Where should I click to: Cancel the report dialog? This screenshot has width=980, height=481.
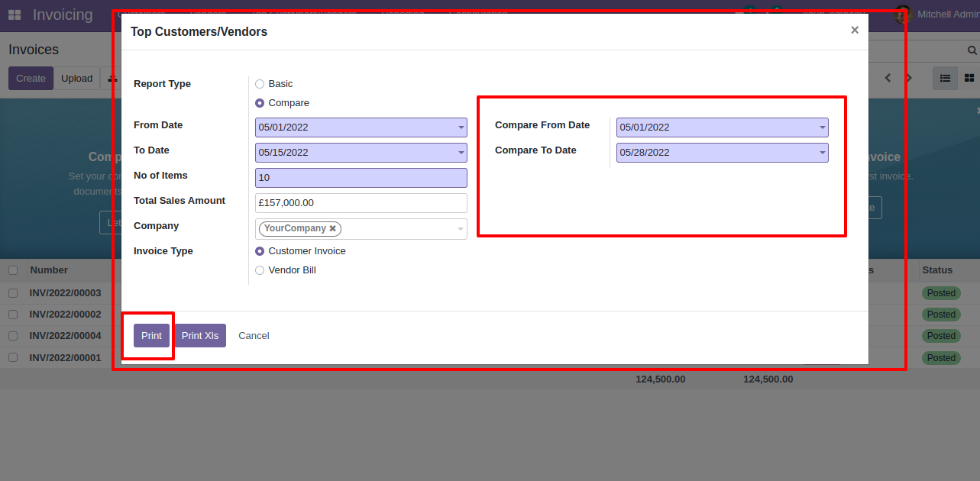[254, 336]
